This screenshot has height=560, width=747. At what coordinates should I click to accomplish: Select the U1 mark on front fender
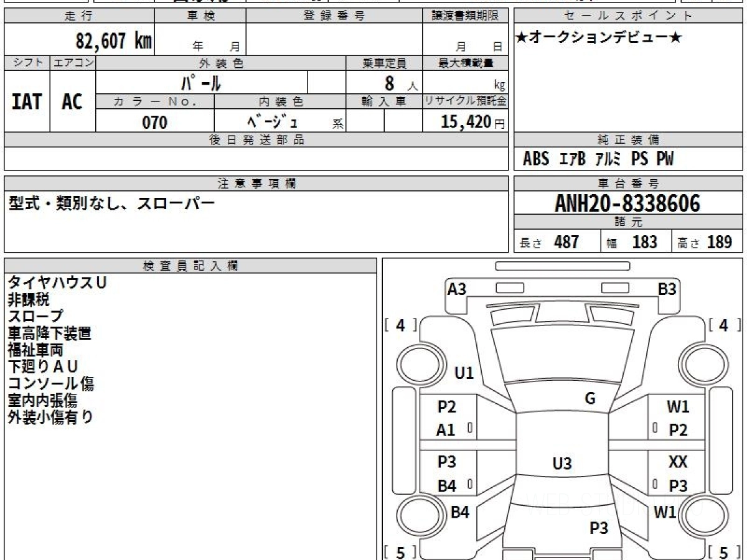[x=464, y=373]
